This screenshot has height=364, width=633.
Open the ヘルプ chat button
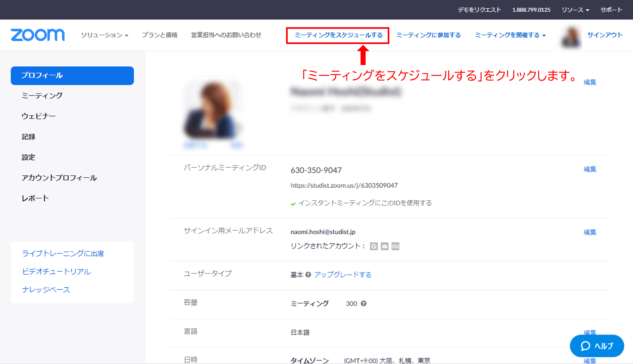point(597,346)
